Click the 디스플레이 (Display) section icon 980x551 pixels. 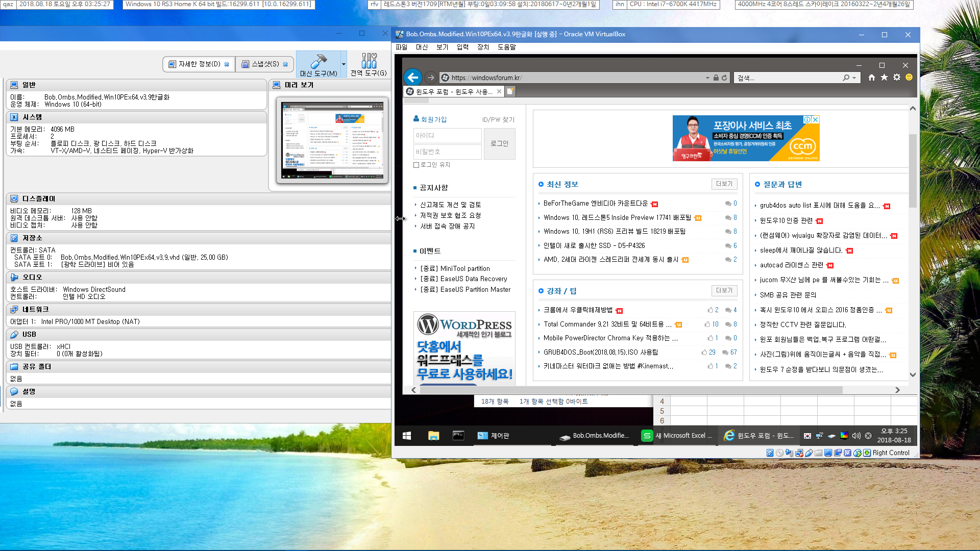(14, 198)
